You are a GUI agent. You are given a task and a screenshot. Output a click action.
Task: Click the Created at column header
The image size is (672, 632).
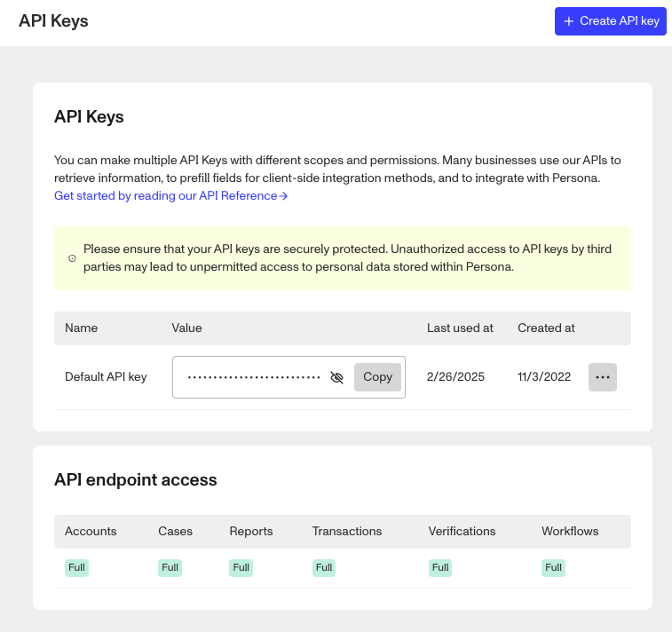546,328
